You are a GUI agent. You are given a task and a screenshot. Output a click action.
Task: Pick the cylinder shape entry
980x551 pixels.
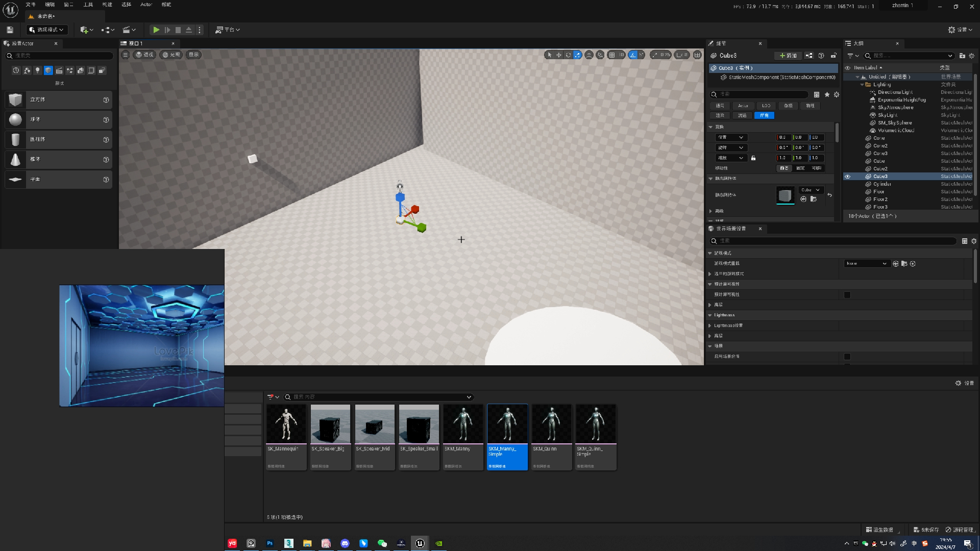(58, 139)
